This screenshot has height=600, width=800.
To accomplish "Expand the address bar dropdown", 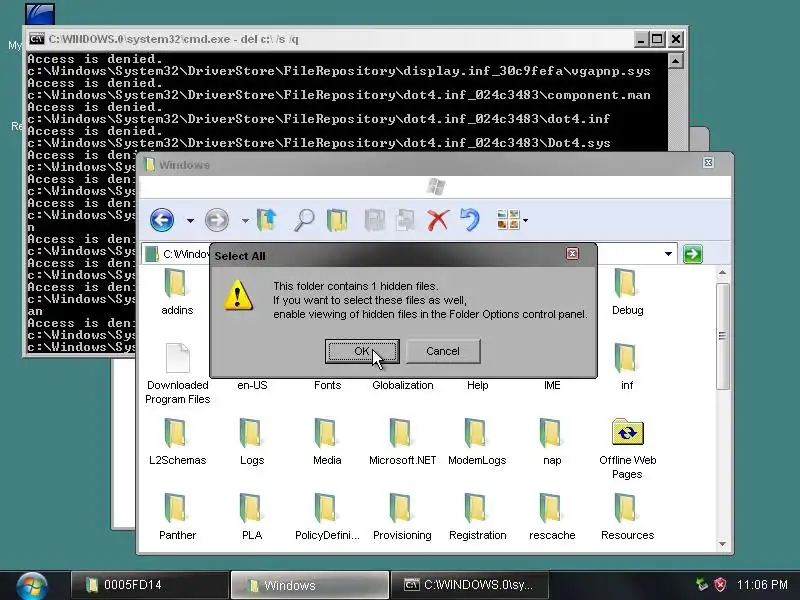I will point(668,254).
